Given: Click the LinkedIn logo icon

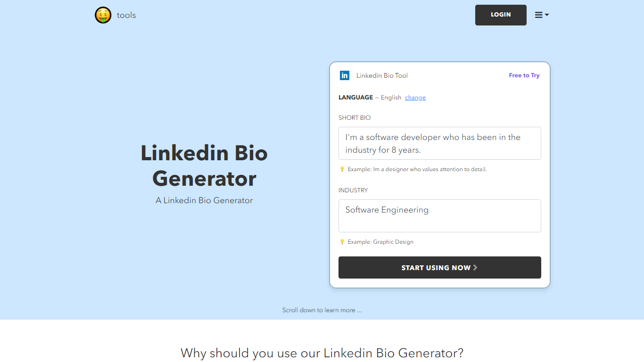Looking at the screenshot, I should click(345, 75).
